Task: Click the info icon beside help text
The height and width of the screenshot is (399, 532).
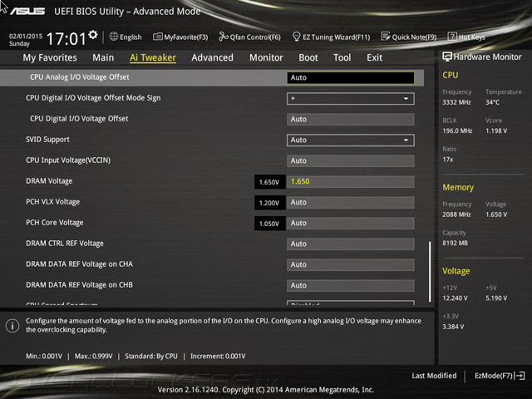Action: coord(12,326)
